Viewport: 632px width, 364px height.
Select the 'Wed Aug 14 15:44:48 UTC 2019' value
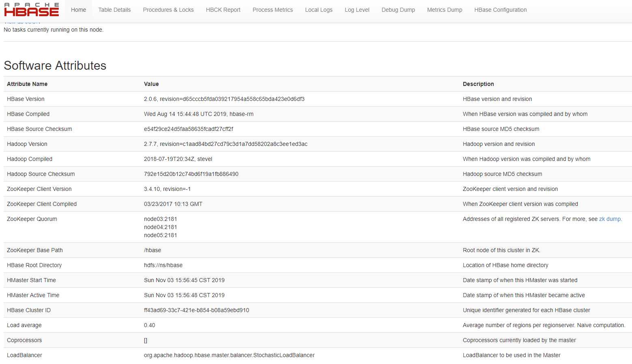click(199, 114)
